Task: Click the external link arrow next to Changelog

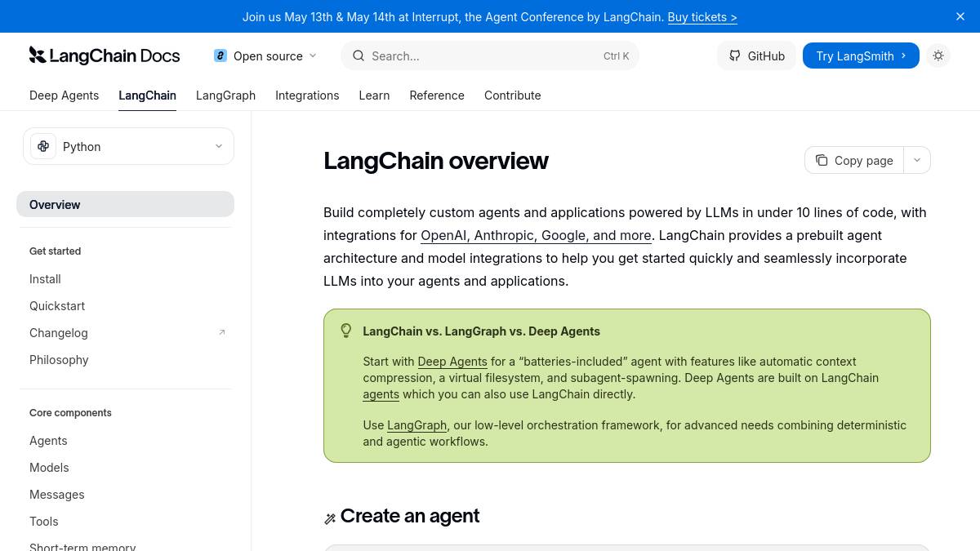Action: coord(222,332)
